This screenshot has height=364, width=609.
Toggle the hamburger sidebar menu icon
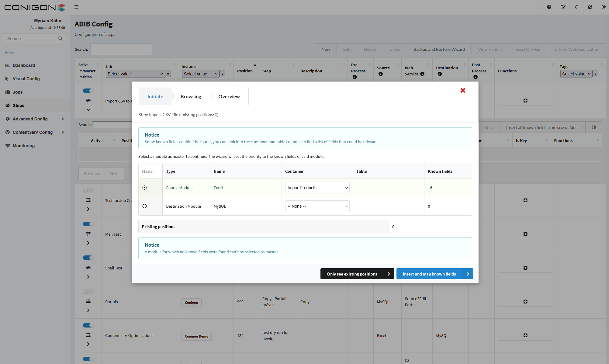(x=76, y=7)
